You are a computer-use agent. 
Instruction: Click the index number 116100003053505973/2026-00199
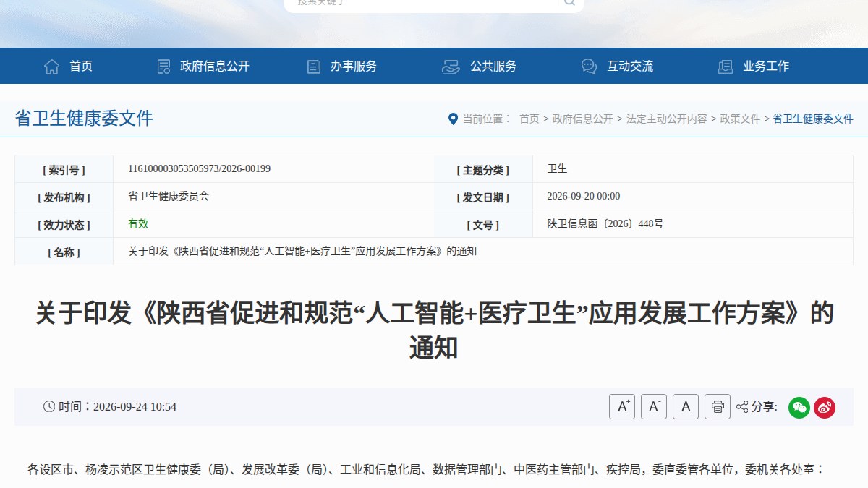click(199, 169)
